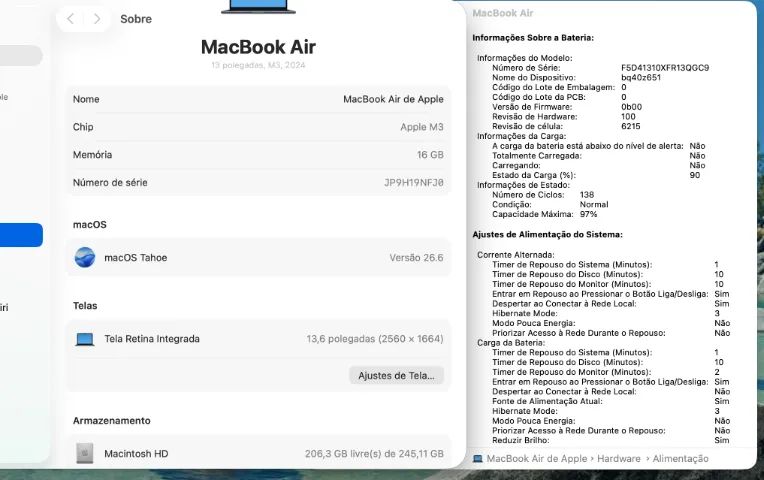Click device name 'bq40z651'

(x=641, y=77)
